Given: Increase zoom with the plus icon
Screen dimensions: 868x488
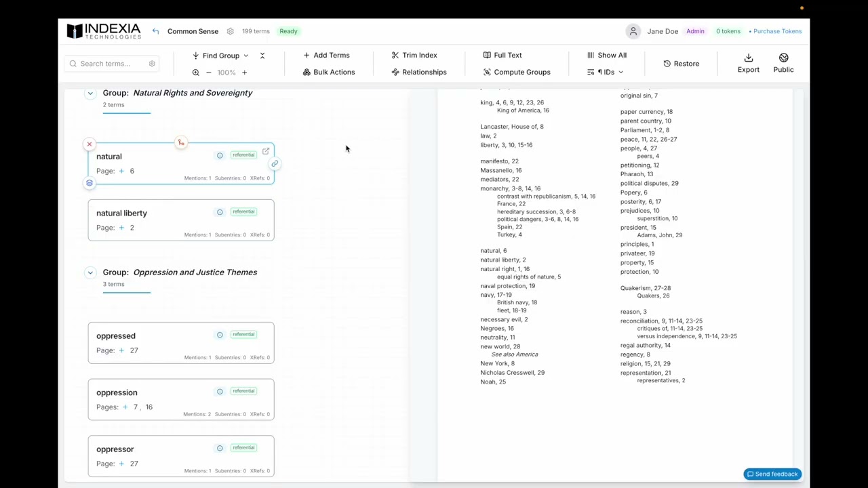Looking at the screenshot, I should pyautogui.click(x=244, y=73).
